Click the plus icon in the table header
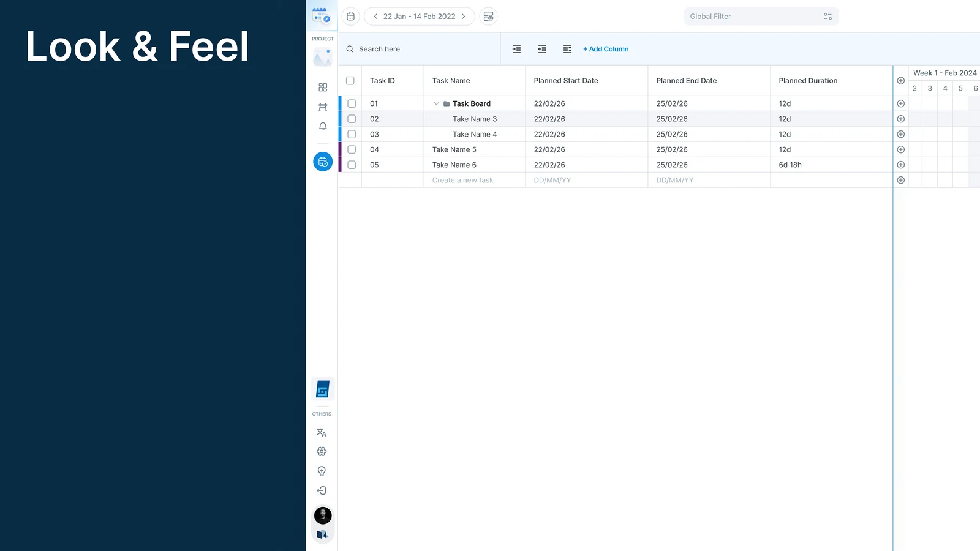Screen dimensions: 980x551 [x=900, y=81]
